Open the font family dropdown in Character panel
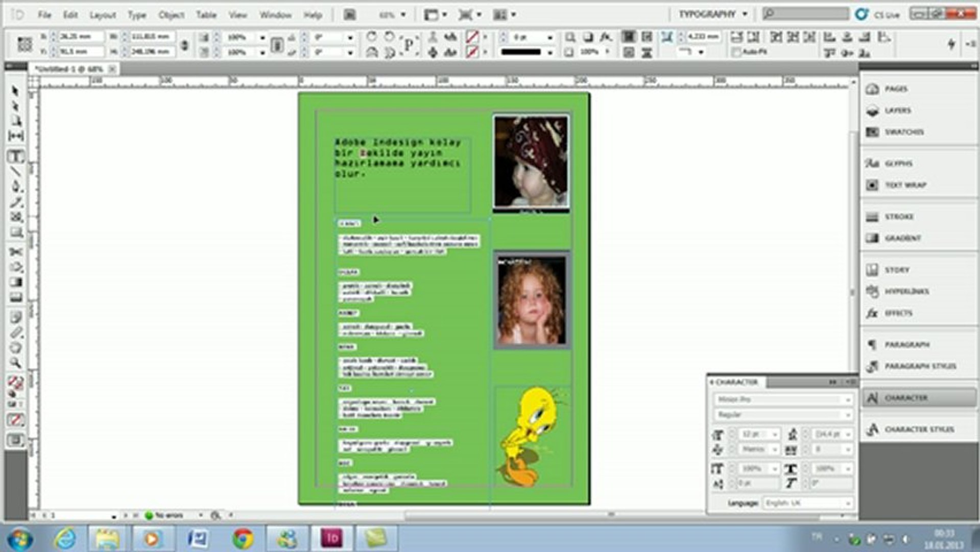980x552 pixels. (848, 400)
